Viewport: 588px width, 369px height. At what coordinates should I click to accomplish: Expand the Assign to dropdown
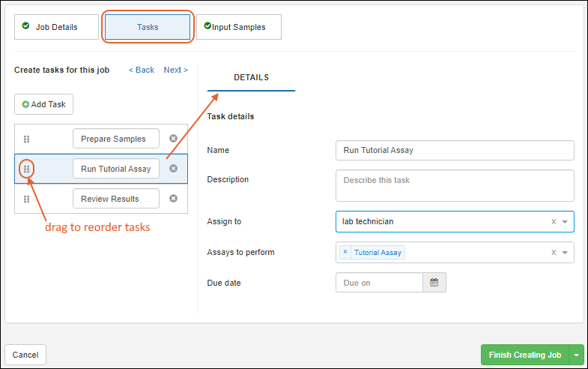[565, 222]
